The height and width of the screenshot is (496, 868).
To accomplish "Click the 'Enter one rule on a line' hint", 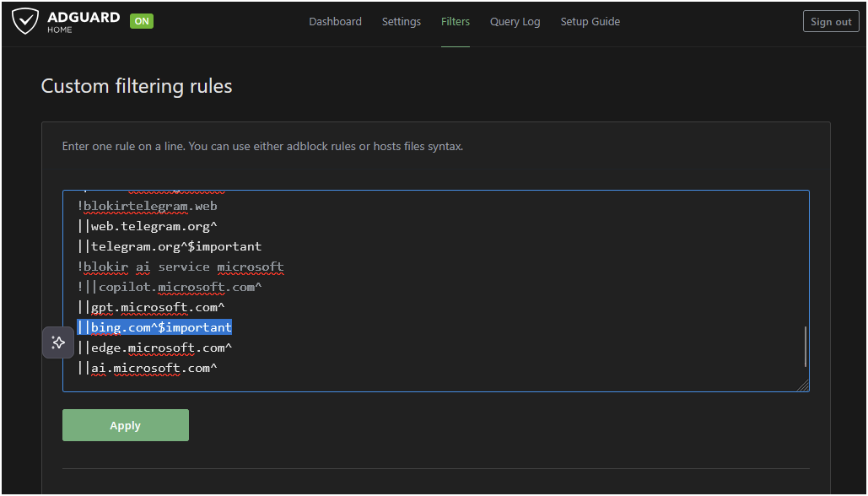I will tap(262, 147).
